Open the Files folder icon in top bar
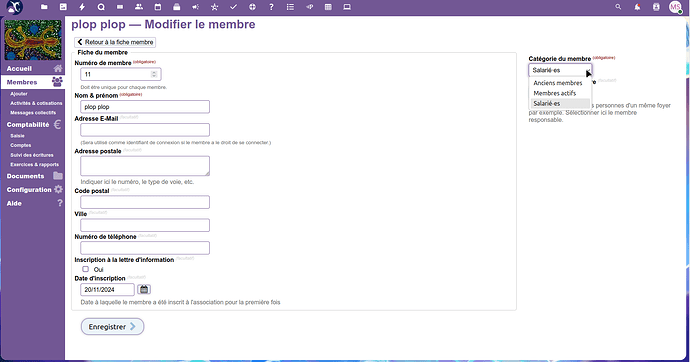The image size is (690, 362). [x=44, y=7]
